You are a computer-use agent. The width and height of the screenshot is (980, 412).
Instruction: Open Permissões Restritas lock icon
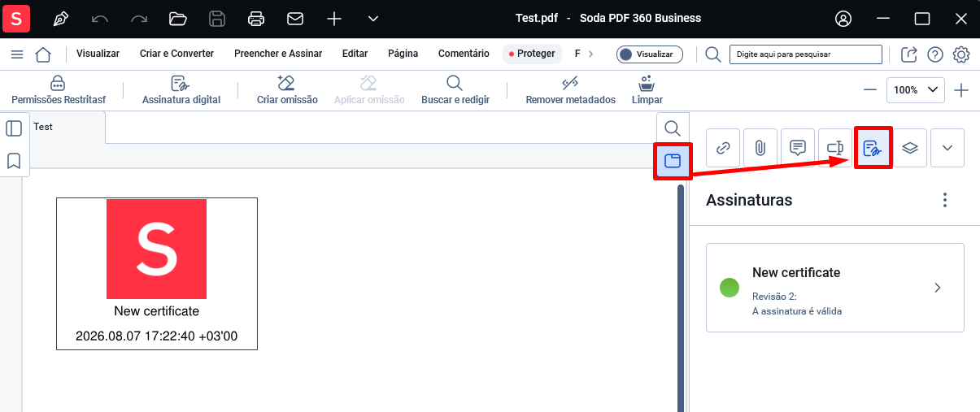click(59, 83)
